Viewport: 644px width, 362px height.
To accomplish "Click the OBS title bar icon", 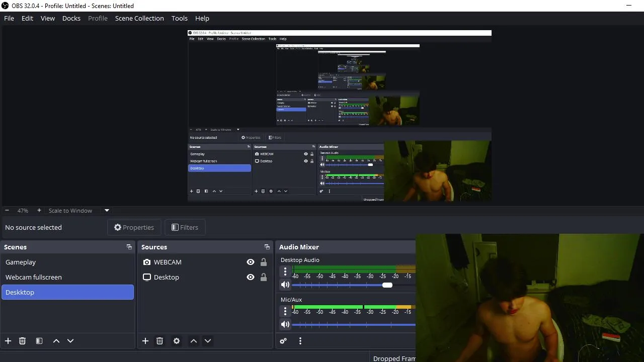I will [x=5, y=6].
